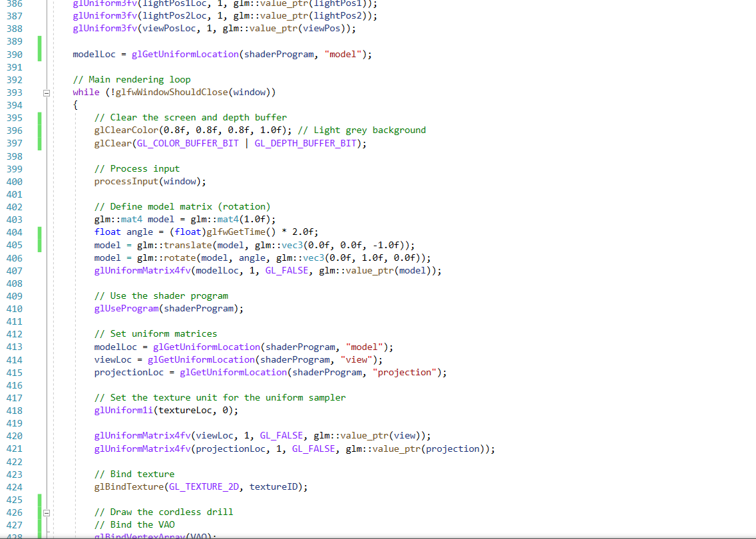Click line number 400 to select the line
This screenshot has height=539, width=756.
click(x=15, y=181)
